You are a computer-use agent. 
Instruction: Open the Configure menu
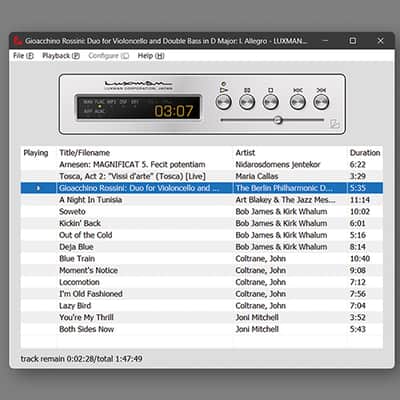coord(109,56)
